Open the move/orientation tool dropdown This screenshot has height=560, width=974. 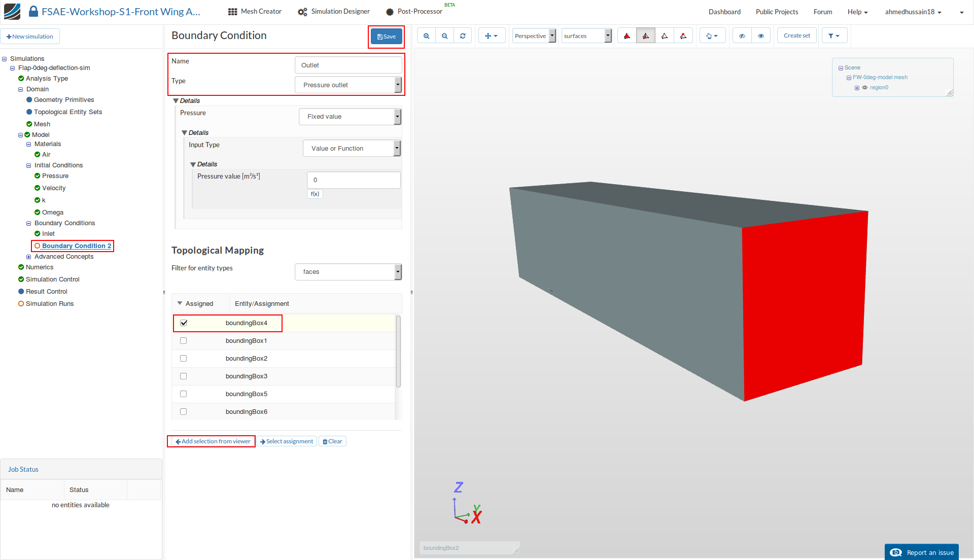coord(491,36)
